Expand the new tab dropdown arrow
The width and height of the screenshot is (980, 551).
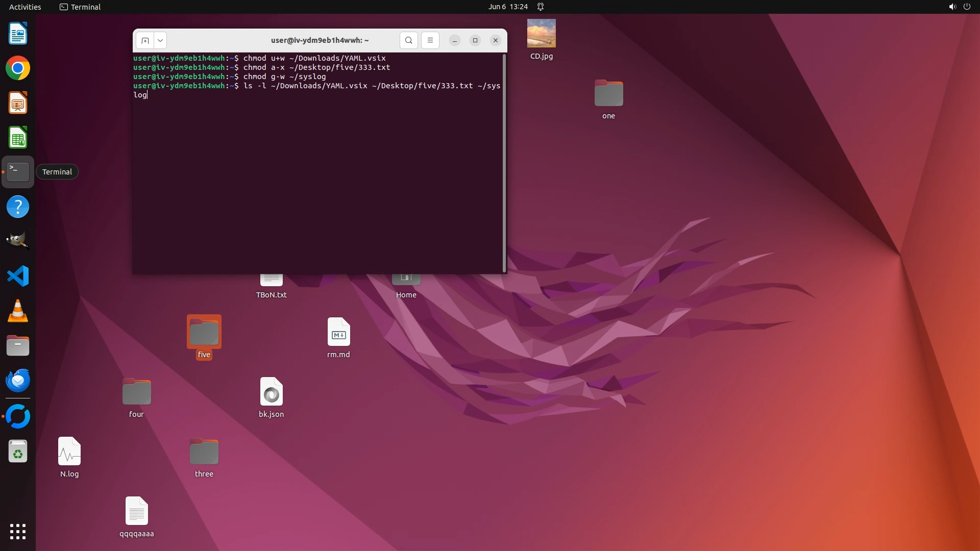pyautogui.click(x=160, y=40)
